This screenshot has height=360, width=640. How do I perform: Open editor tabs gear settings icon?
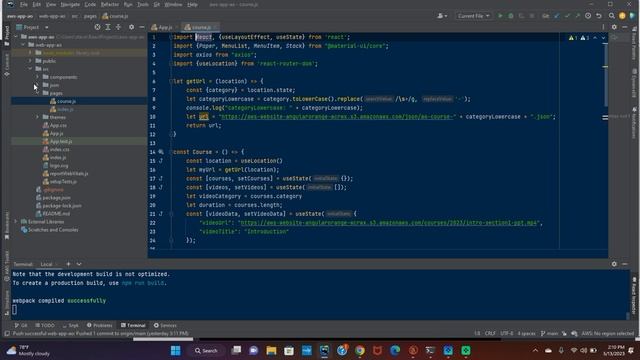(614, 27)
